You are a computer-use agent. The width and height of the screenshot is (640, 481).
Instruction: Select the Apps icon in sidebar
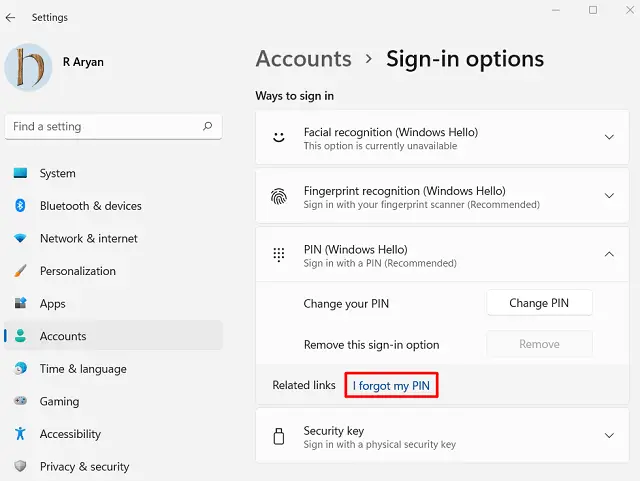pos(20,303)
